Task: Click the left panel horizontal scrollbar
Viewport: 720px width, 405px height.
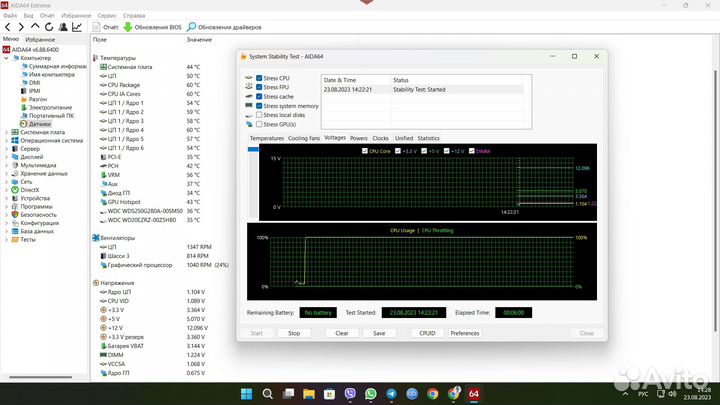Action: click(40, 377)
